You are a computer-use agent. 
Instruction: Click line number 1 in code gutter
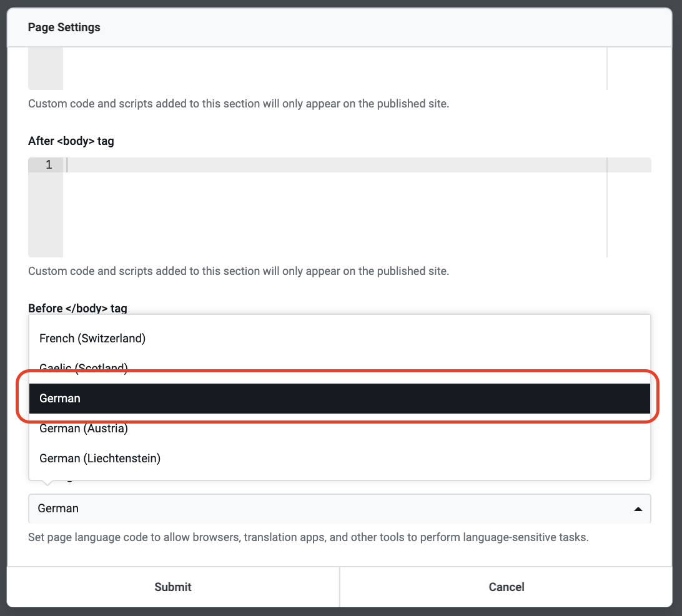click(x=49, y=165)
